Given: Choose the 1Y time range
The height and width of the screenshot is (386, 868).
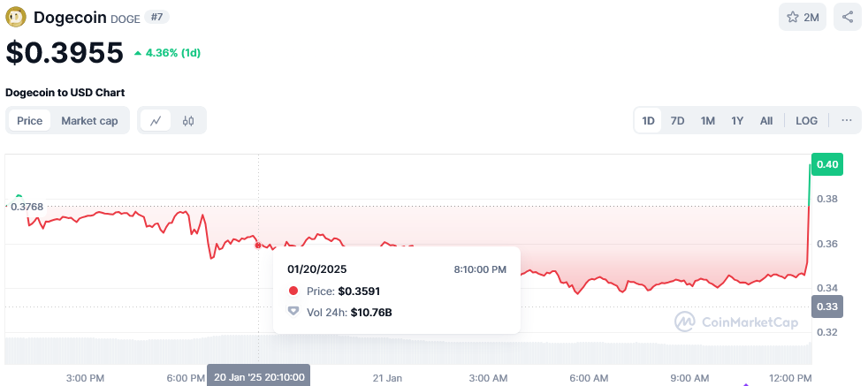Looking at the screenshot, I should 737,120.
